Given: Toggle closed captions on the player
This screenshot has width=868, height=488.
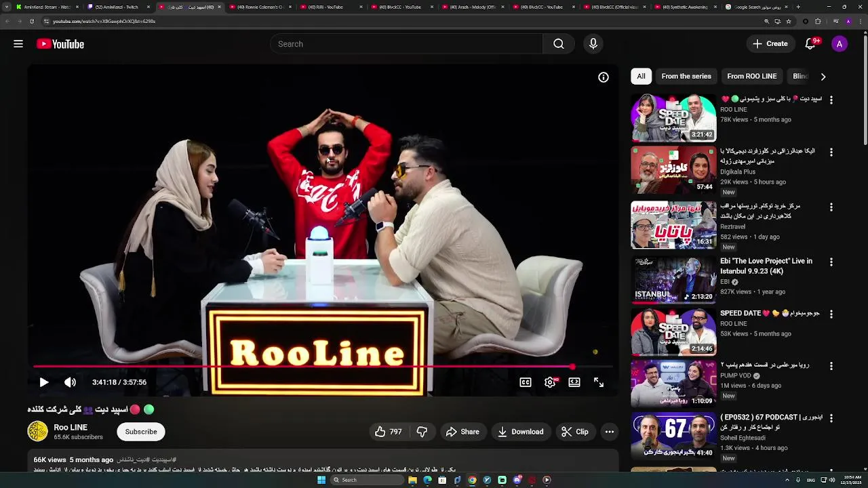Looking at the screenshot, I should [x=526, y=382].
